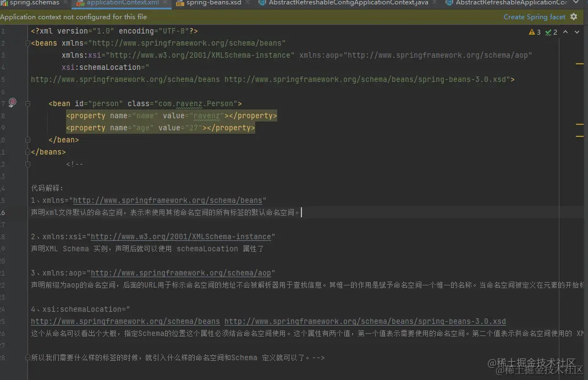The width and height of the screenshot is (588, 380).
Task: Switch to the spring.schemas tab
Action: coord(34,3)
